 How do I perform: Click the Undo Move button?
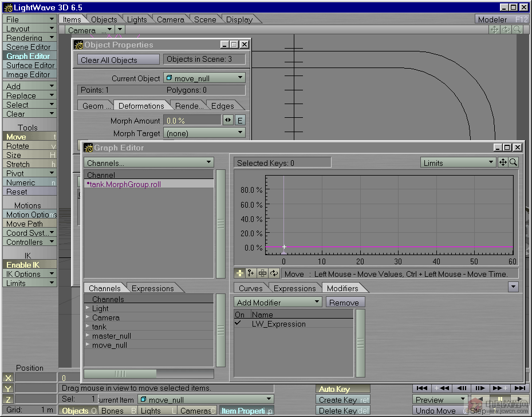tap(440, 411)
